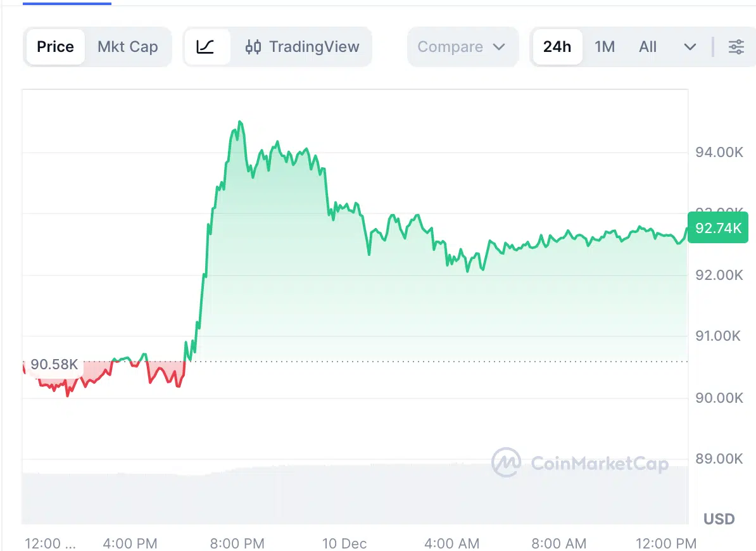The width and height of the screenshot is (756, 551).
Task: Switch to Mkt Cap view
Action: click(x=127, y=47)
